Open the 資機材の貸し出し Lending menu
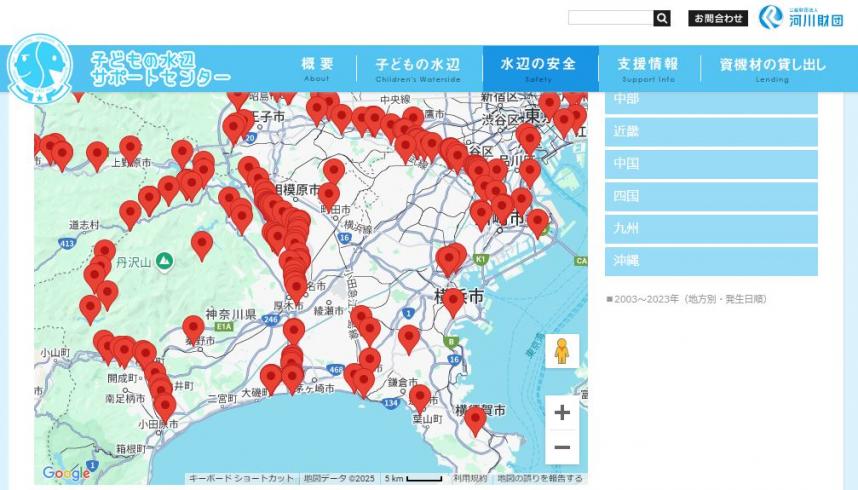This screenshot has width=858, height=490. [x=772, y=69]
